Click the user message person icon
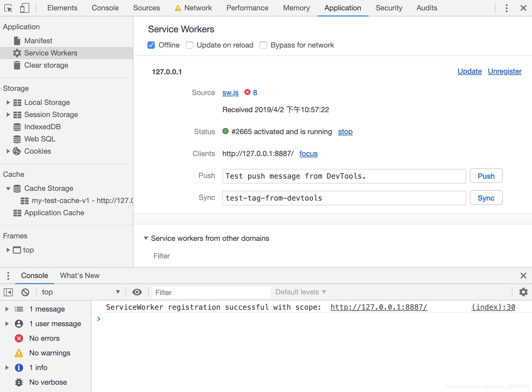Screen dimensions: 532x392 pos(19,324)
